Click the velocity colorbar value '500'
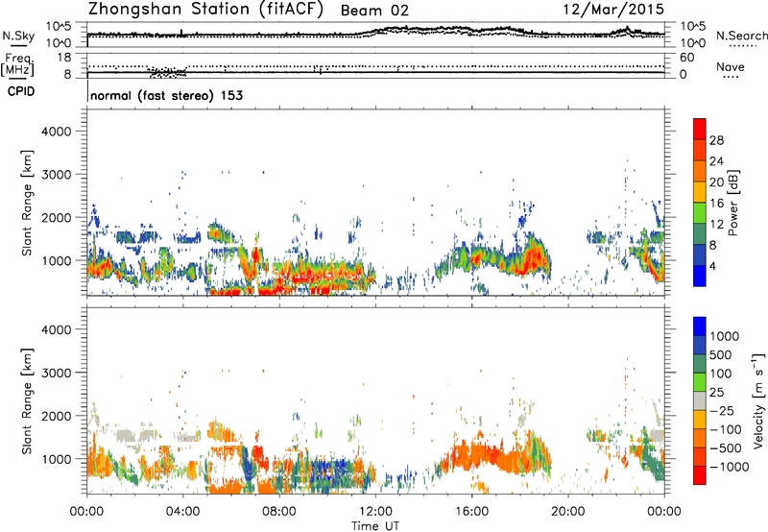Image resolution: width=768 pixels, height=532 pixels. pos(723,355)
